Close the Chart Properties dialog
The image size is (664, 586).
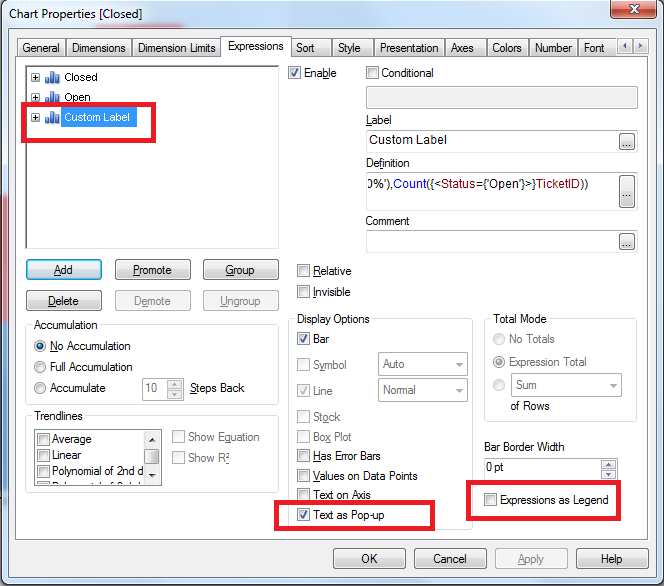(x=634, y=9)
